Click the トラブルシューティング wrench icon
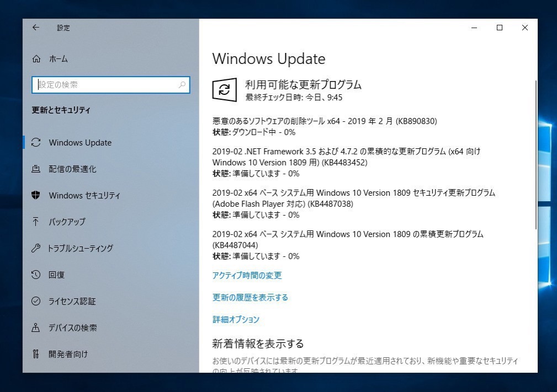Image resolution: width=557 pixels, height=392 pixels. point(35,248)
